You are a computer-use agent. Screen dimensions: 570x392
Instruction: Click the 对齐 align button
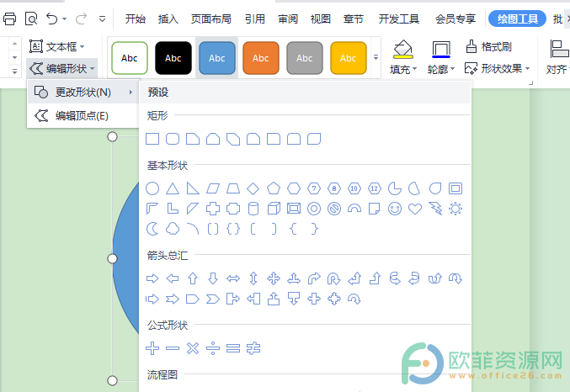coord(557,57)
